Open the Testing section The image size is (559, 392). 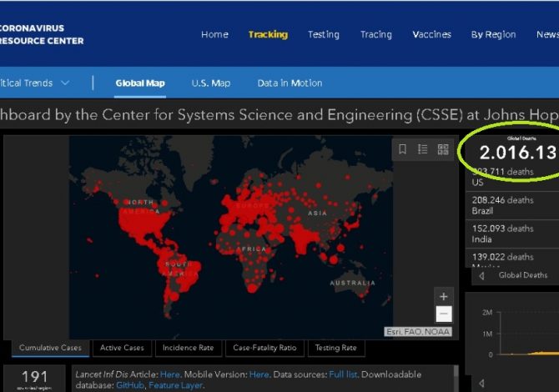click(324, 34)
